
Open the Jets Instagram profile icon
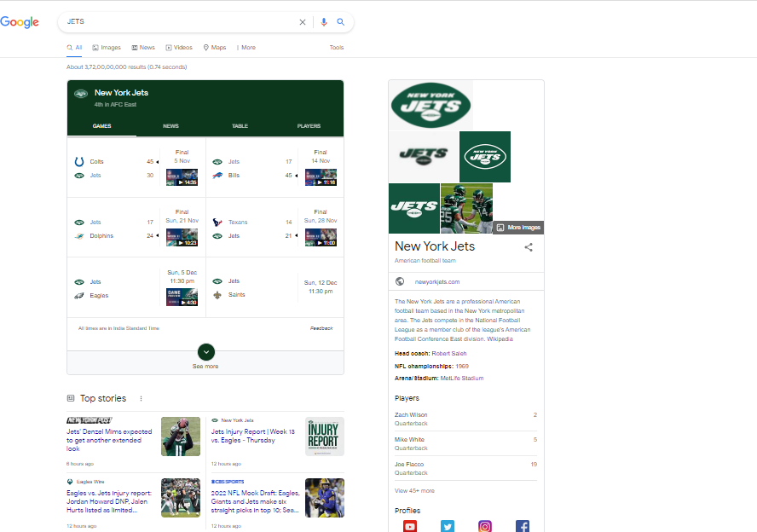pyautogui.click(x=485, y=526)
